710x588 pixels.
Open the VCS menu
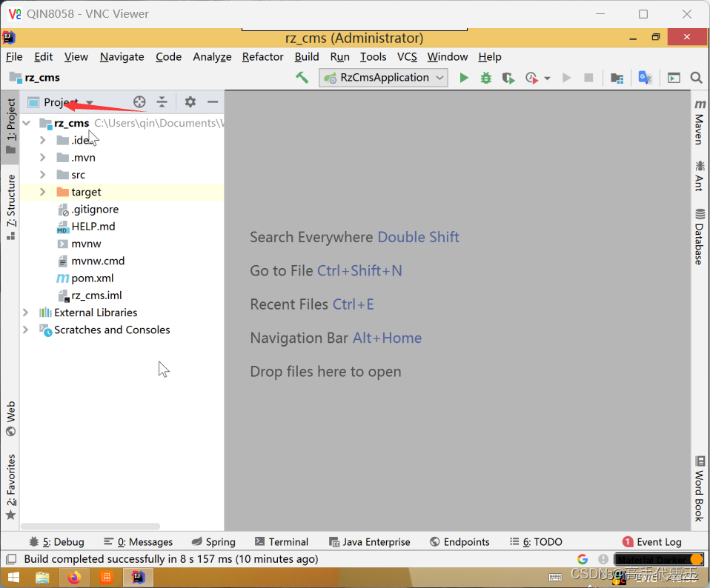click(407, 57)
